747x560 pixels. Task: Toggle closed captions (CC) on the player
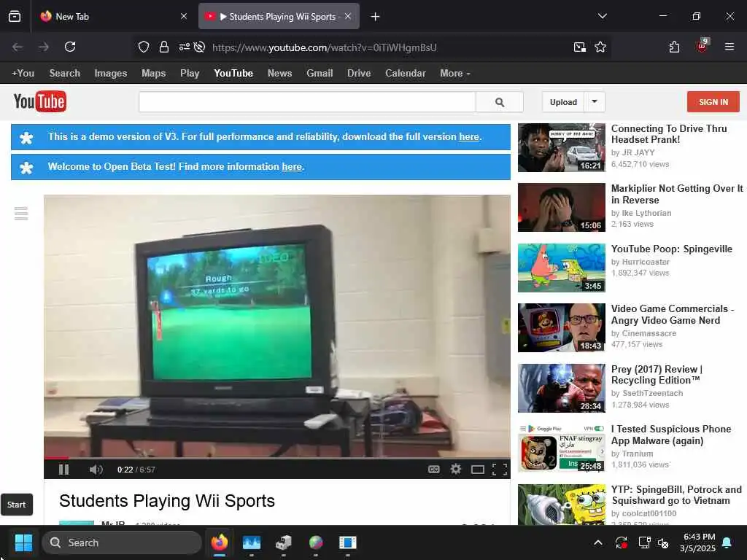point(433,470)
